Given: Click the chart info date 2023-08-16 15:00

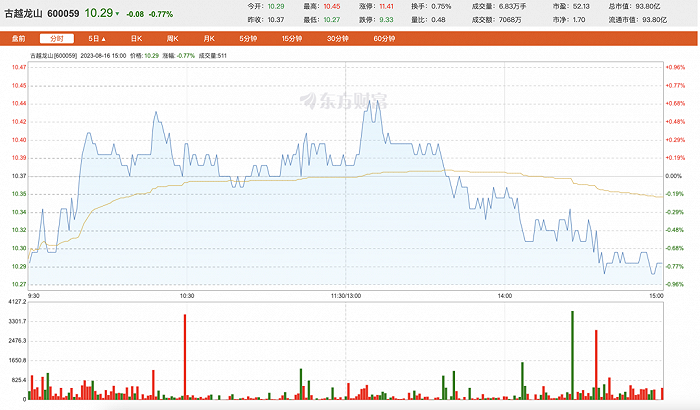Looking at the screenshot, I should (x=103, y=56).
